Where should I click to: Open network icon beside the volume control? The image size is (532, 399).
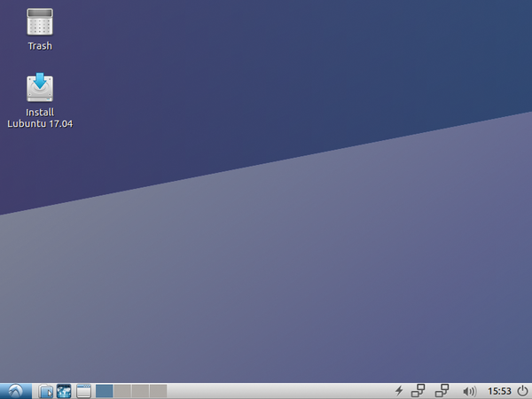pyautogui.click(x=442, y=391)
